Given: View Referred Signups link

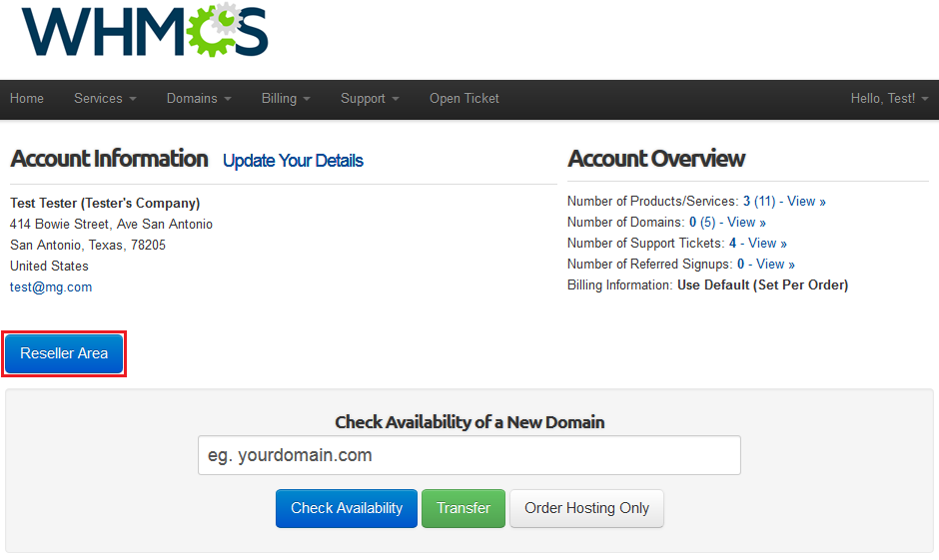Looking at the screenshot, I should tap(766, 265).
